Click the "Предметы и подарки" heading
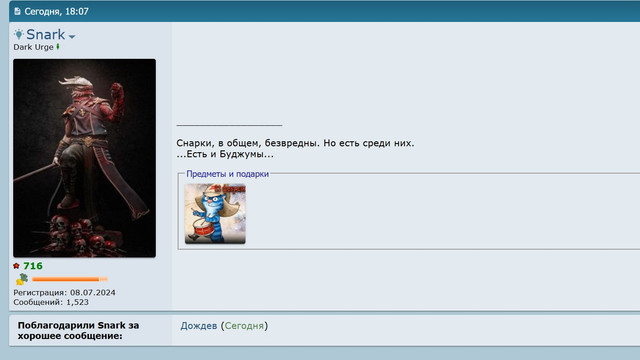This screenshot has width=640, height=360. pyautogui.click(x=227, y=174)
